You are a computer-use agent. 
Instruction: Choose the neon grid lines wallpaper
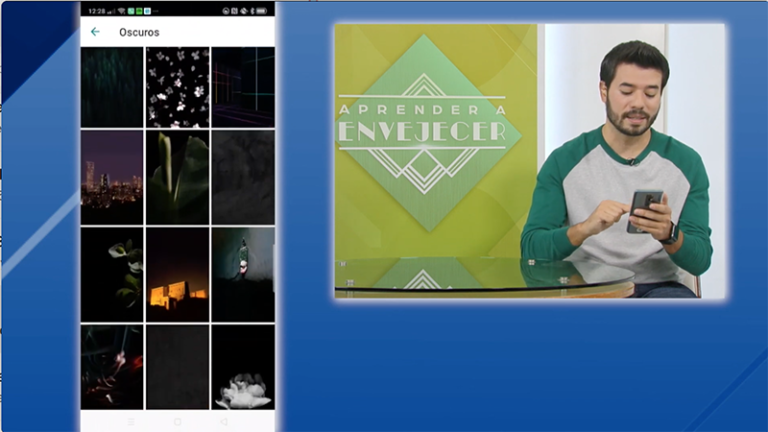pyautogui.click(x=243, y=87)
